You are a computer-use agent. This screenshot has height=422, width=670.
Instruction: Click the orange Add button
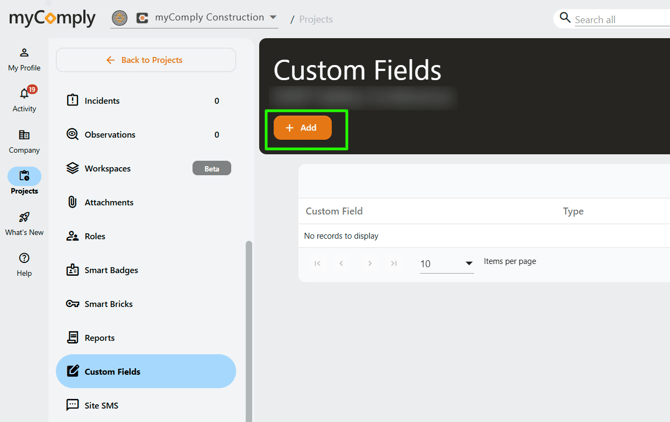coord(303,128)
